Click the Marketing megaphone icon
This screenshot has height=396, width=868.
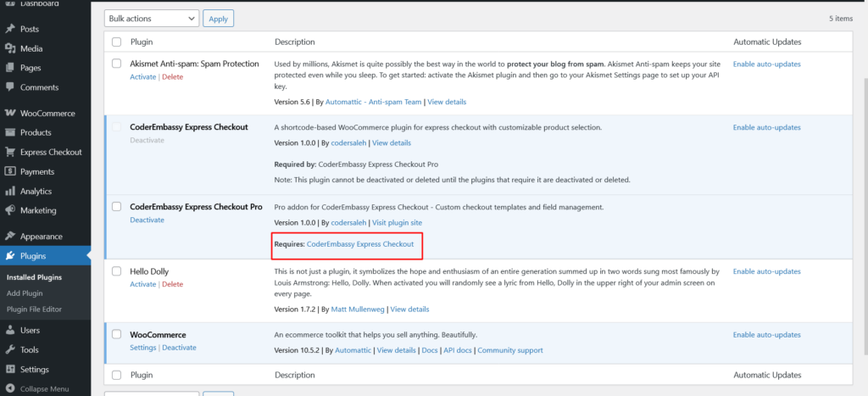pyautogui.click(x=10, y=210)
